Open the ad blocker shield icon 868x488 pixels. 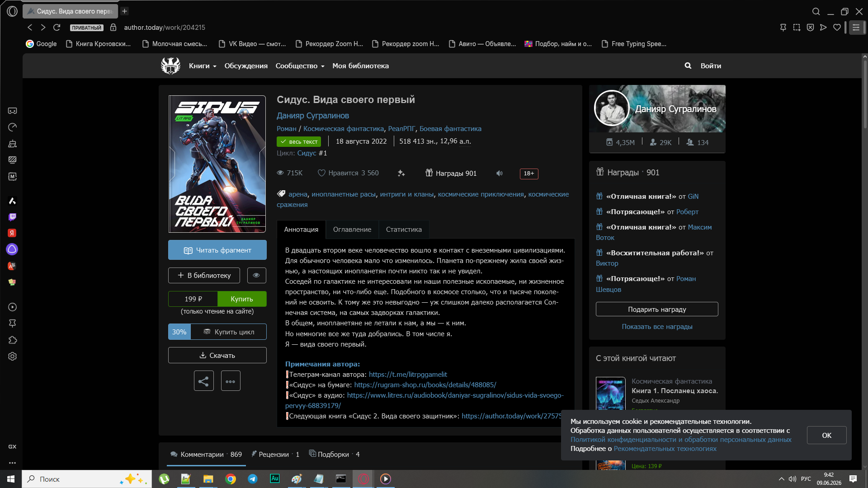coord(810,28)
